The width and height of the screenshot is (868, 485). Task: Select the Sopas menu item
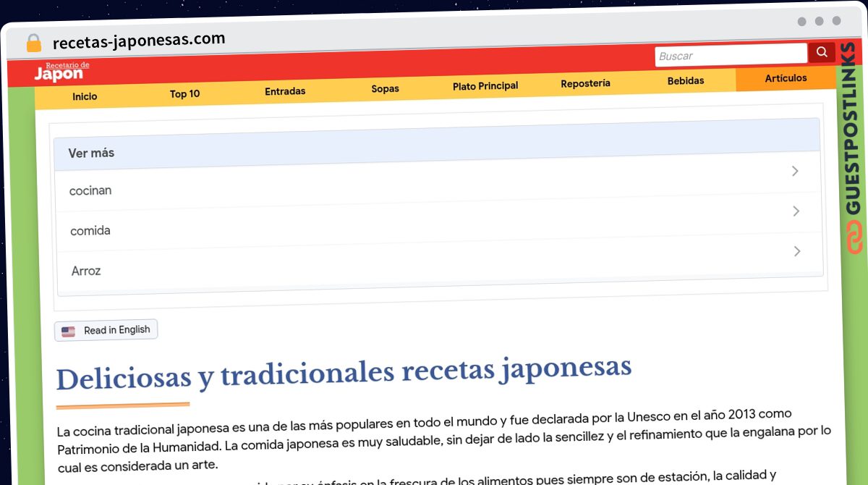click(385, 88)
